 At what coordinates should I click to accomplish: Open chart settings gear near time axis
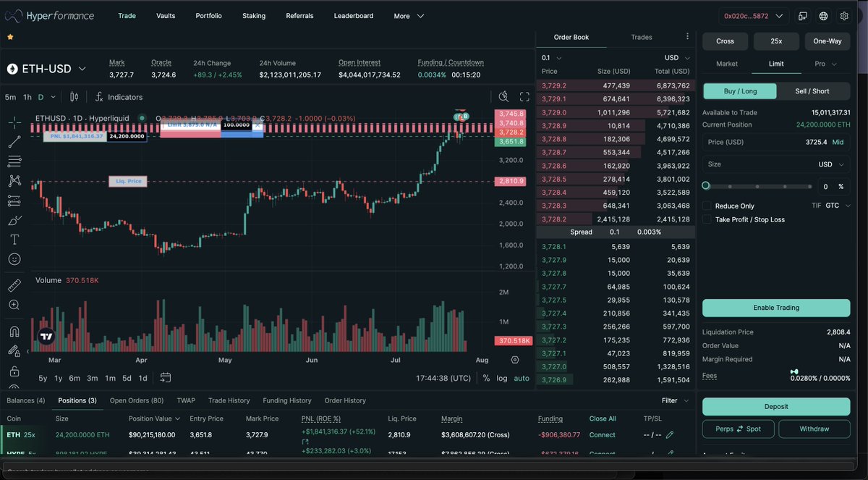(x=515, y=360)
